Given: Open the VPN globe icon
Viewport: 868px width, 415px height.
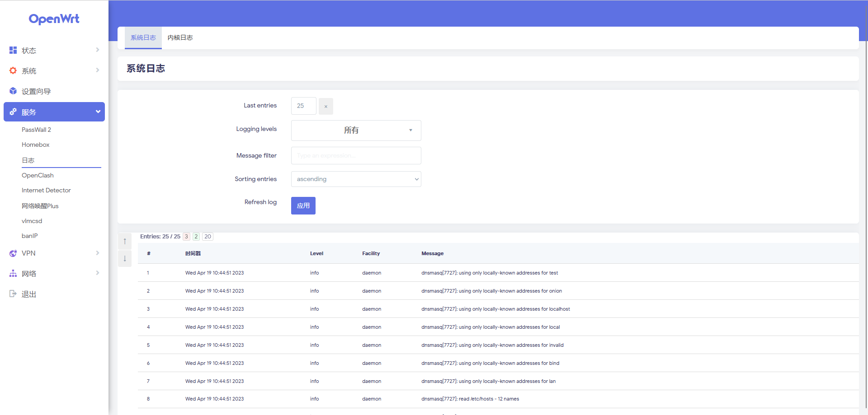Looking at the screenshot, I should [13, 253].
